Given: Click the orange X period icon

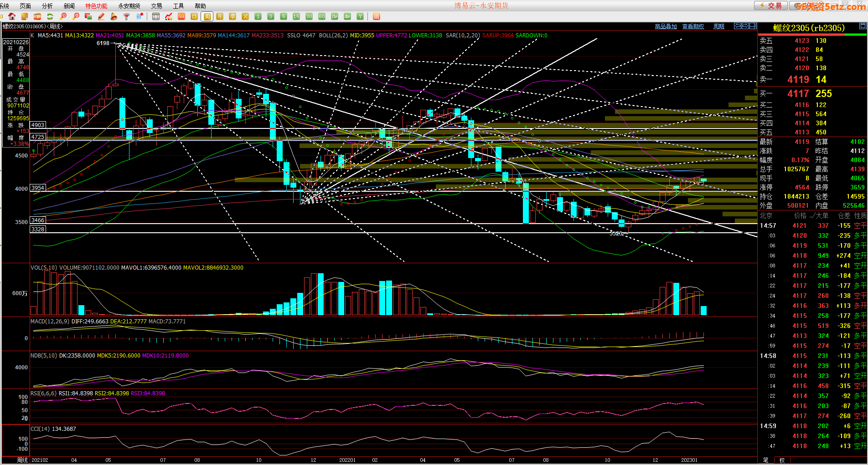Looking at the screenshot, I should coord(245,16).
